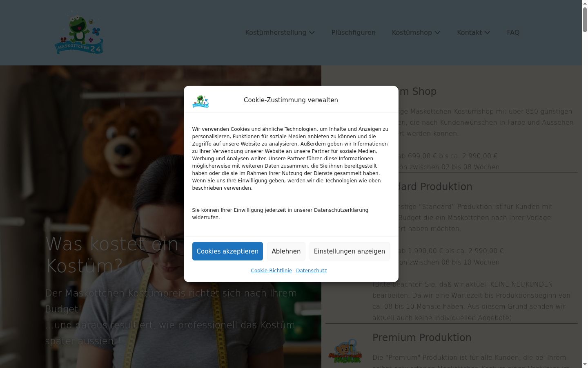Click the text 'zwischen 08 bis 10 Wochen'
This screenshot has width=588, height=368.
point(454,262)
